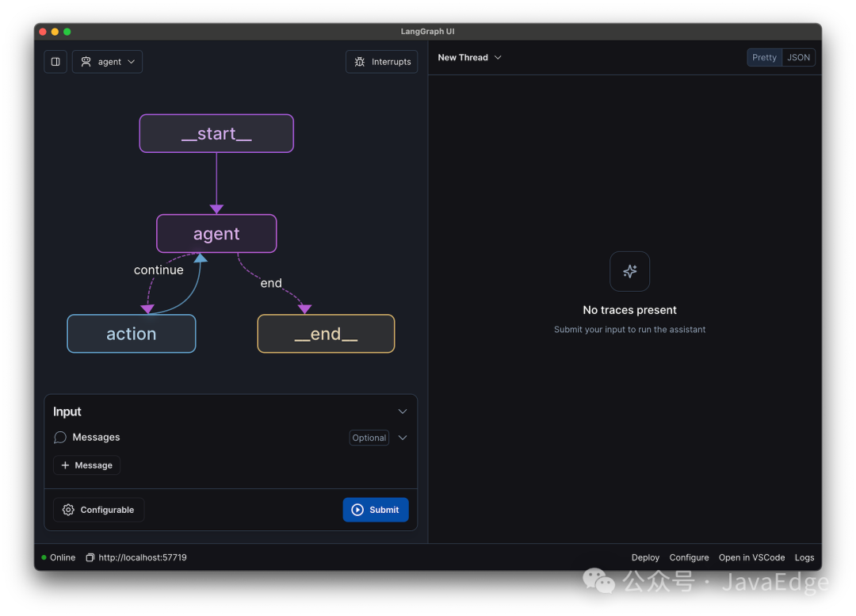Open the Logs link

click(804, 557)
